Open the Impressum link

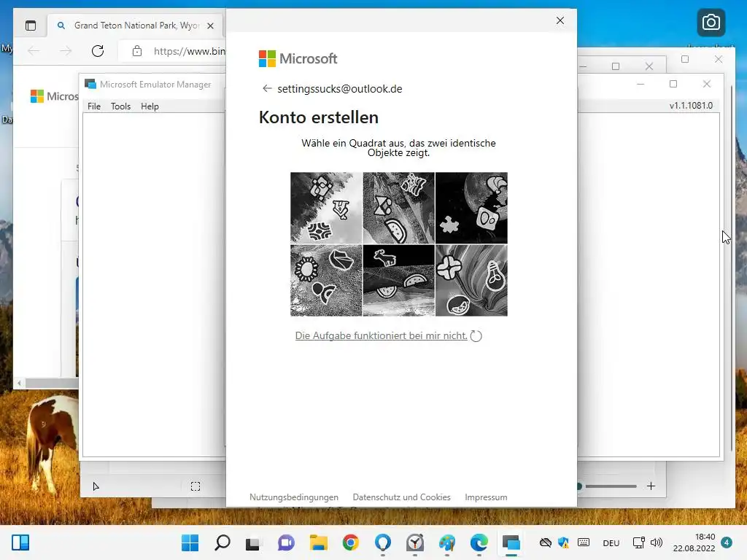click(x=486, y=497)
